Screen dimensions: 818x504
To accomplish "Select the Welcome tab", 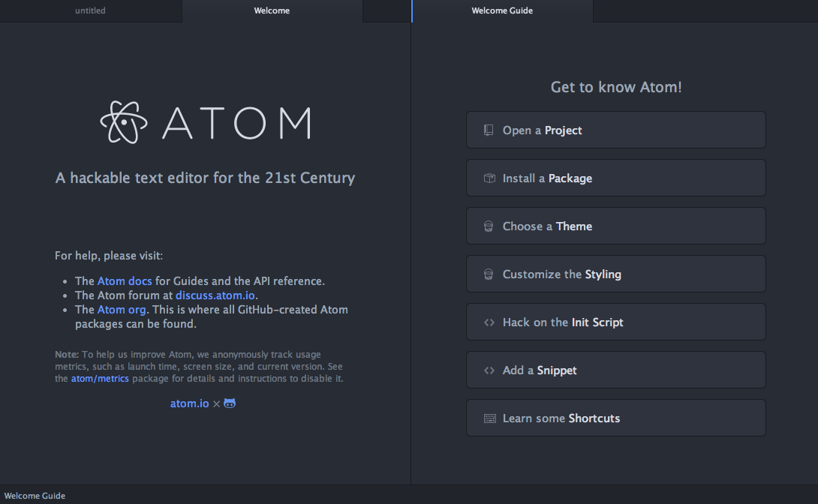I will (x=272, y=10).
